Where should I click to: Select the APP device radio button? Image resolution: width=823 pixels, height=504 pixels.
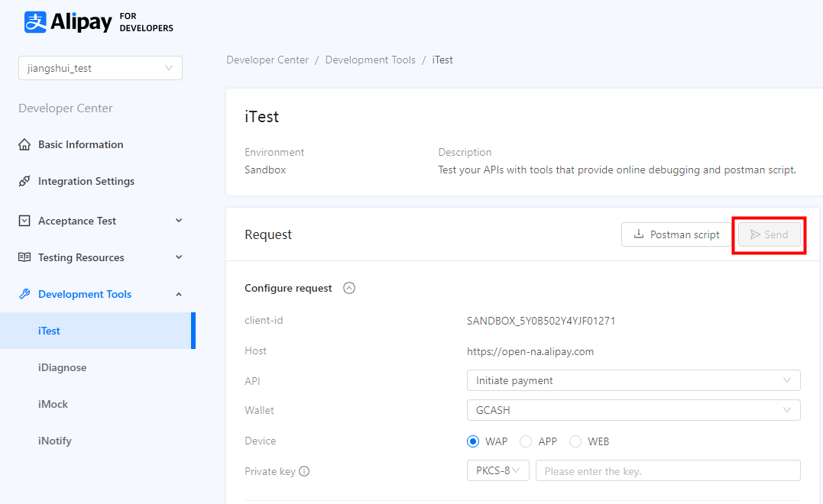[x=526, y=441]
